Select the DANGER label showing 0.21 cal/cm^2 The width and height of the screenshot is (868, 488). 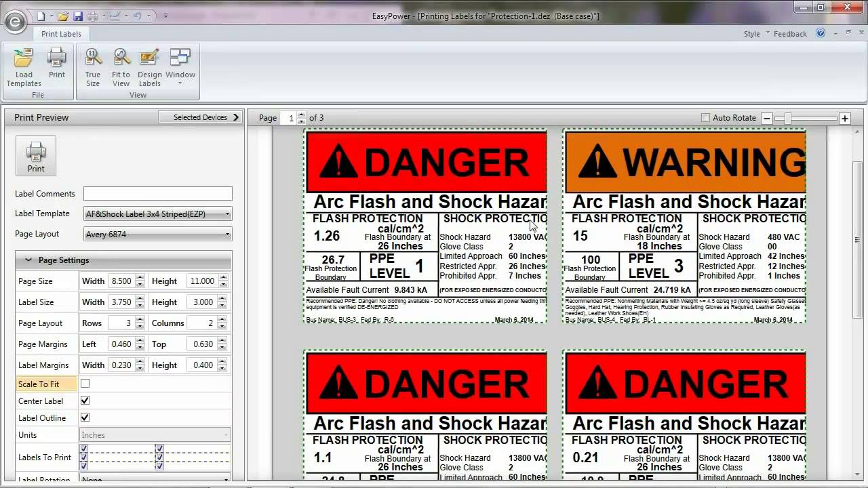coord(684,415)
